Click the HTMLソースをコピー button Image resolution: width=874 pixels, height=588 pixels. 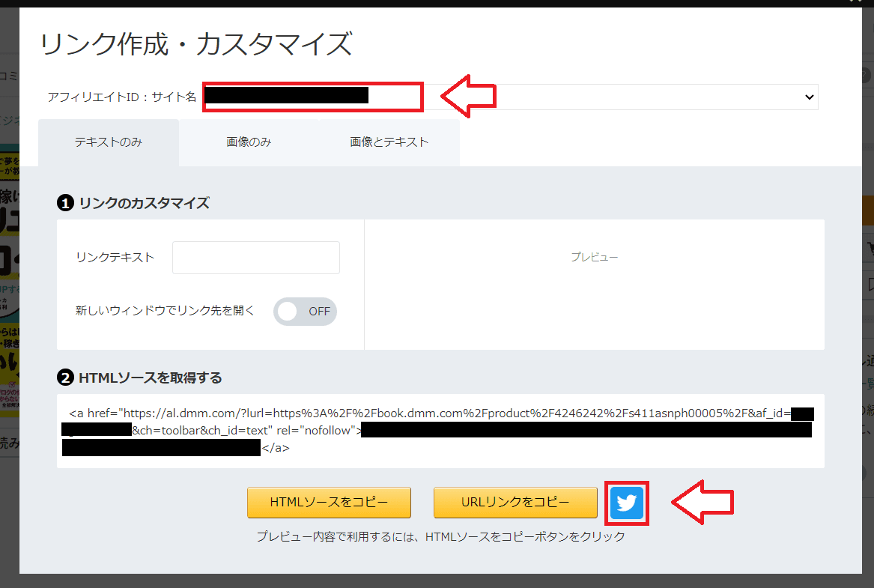[329, 503]
